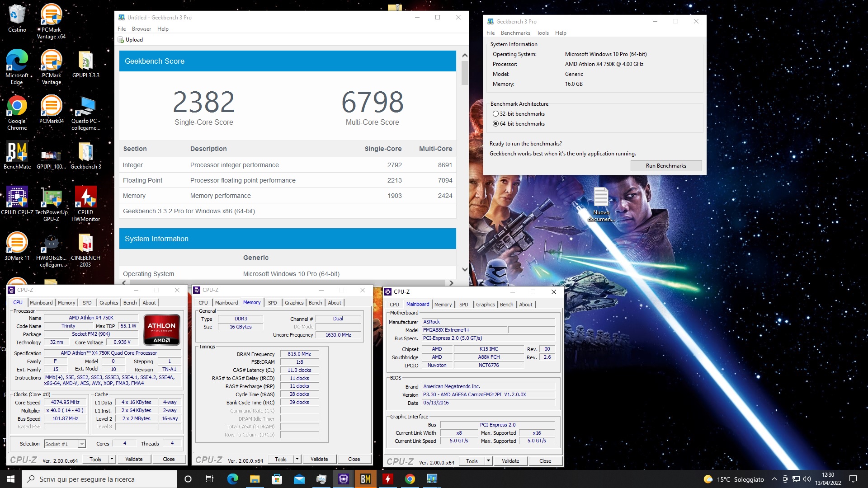Open 3DMark 11 desktop icon

[17, 246]
